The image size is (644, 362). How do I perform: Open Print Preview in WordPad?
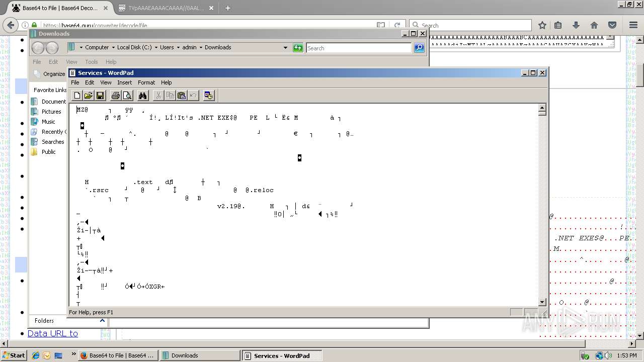click(x=127, y=95)
